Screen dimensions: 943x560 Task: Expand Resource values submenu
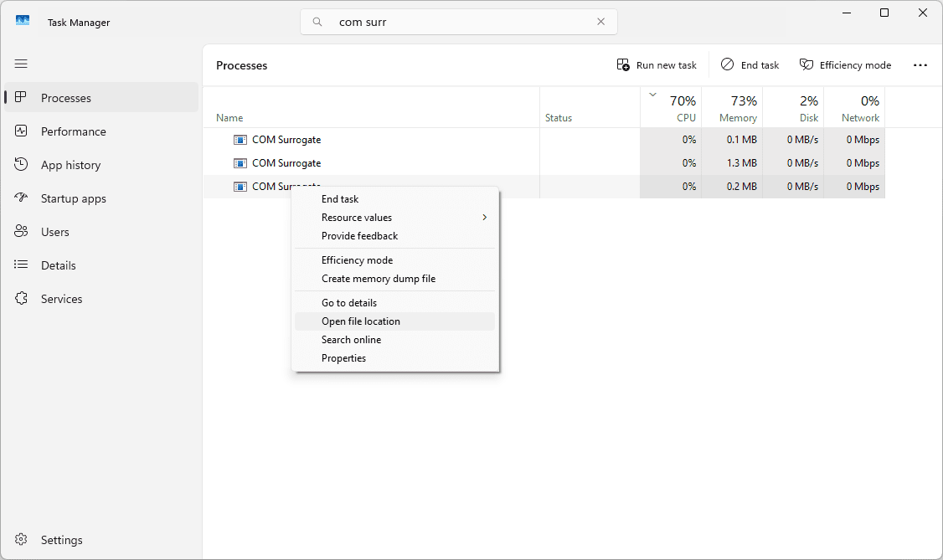pos(394,218)
